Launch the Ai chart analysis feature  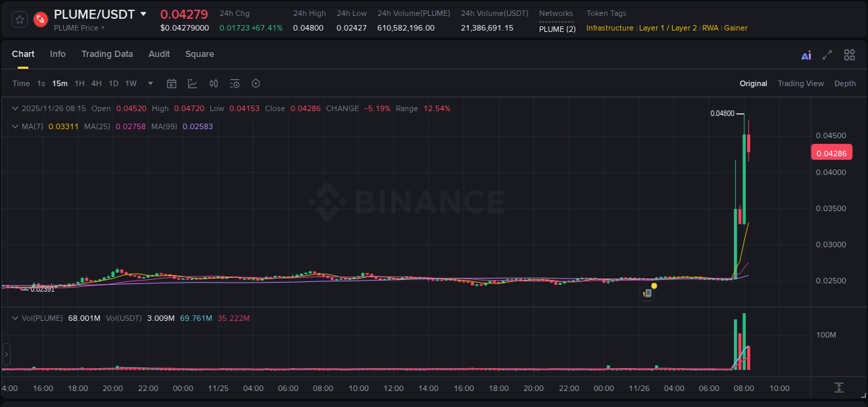[806, 55]
